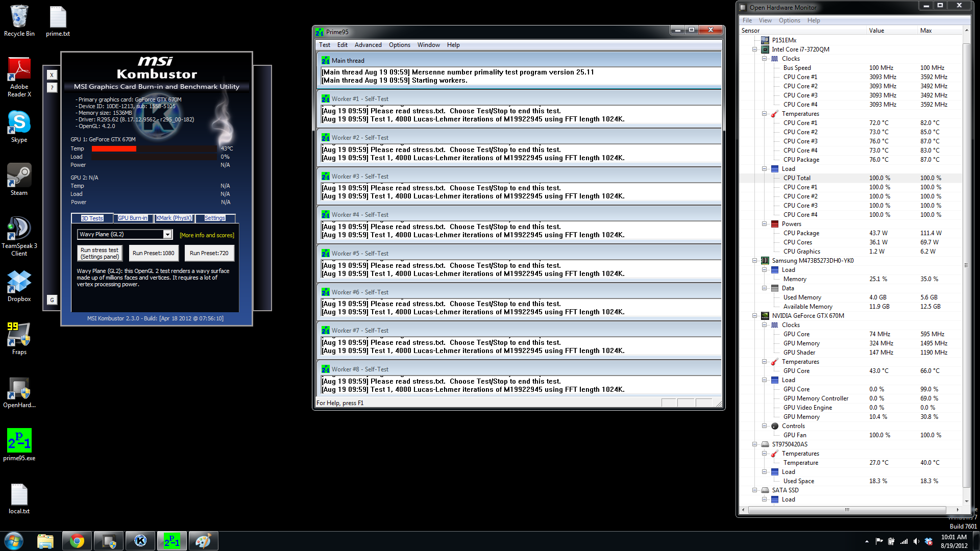This screenshot has width=980, height=551.
Task: Switch to KMark (PhysX) tab
Action: click(x=174, y=218)
